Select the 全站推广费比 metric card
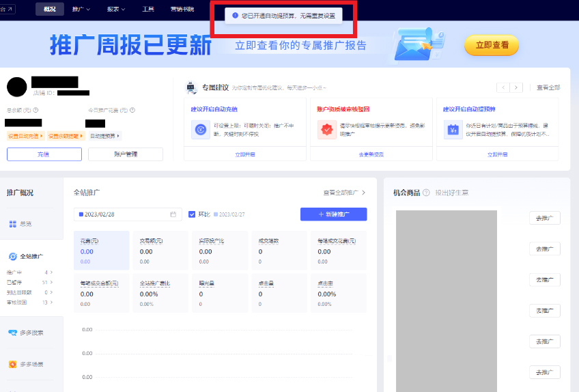579x392 pixels. coord(160,293)
